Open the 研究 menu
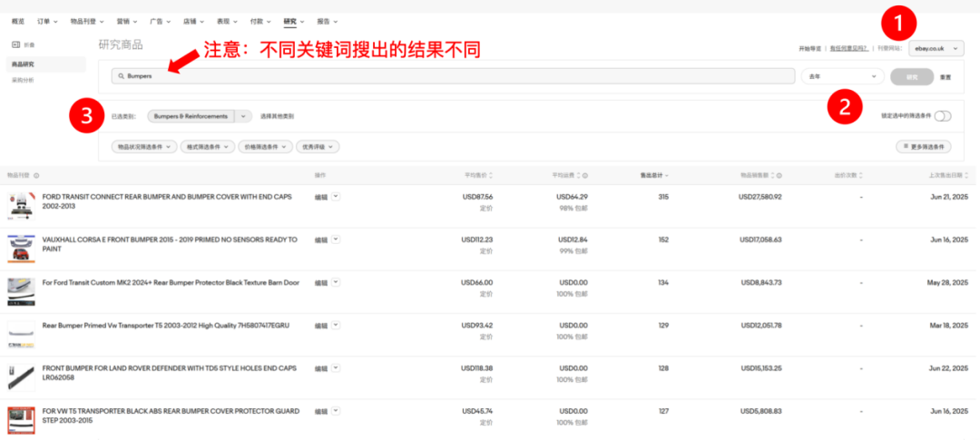The height and width of the screenshot is (440, 980). point(294,21)
